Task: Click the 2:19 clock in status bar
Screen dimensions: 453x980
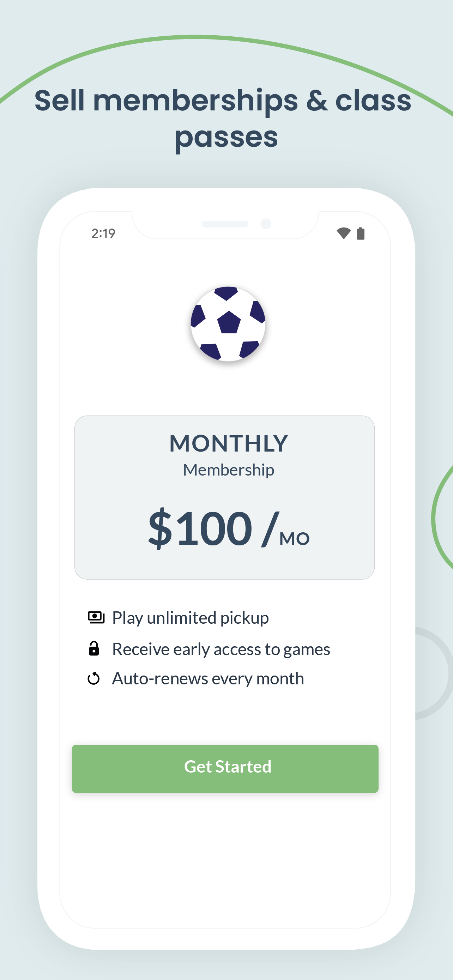Action: [103, 234]
